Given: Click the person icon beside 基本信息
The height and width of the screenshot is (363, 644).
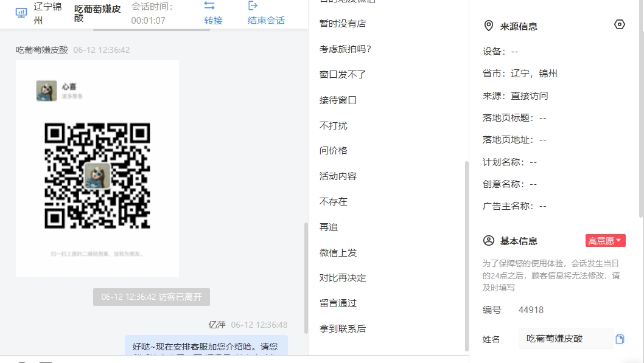Looking at the screenshot, I should pos(488,240).
